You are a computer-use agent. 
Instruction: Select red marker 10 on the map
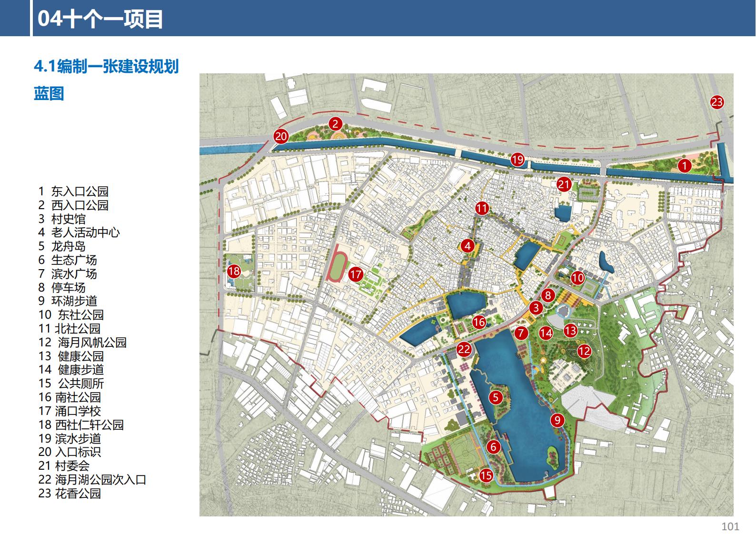577,278
